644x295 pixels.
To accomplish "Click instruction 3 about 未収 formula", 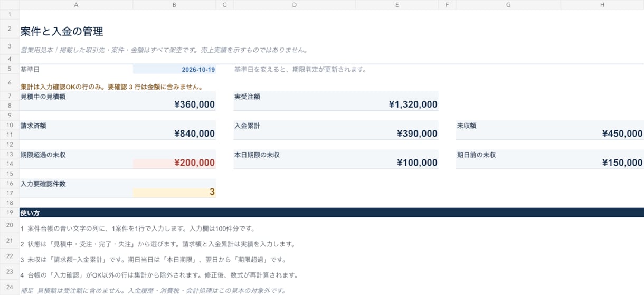I will tap(153, 260).
